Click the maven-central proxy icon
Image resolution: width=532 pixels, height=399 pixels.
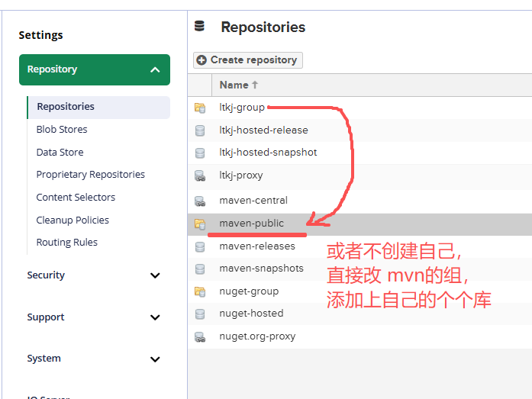(200, 201)
